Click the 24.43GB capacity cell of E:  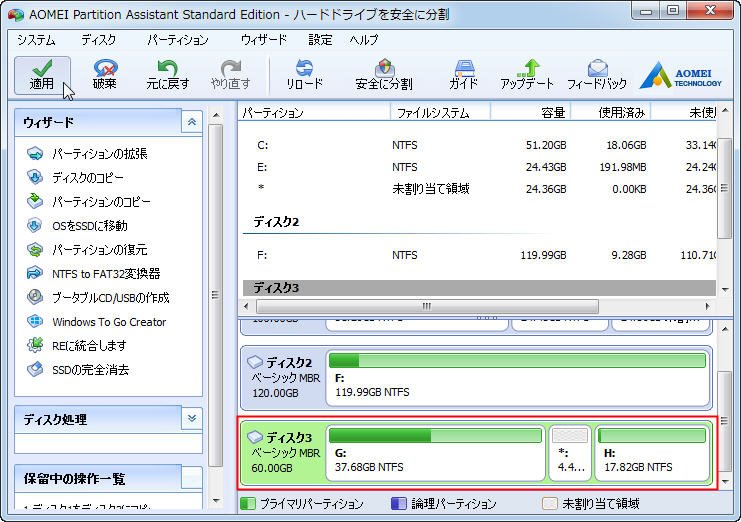[x=546, y=167]
